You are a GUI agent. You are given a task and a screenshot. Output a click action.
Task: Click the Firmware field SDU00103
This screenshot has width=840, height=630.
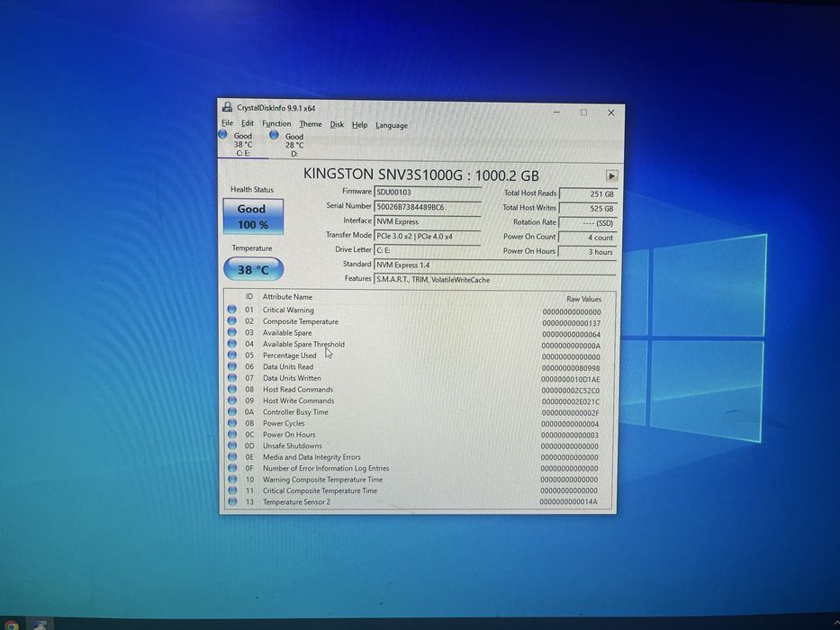click(428, 193)
